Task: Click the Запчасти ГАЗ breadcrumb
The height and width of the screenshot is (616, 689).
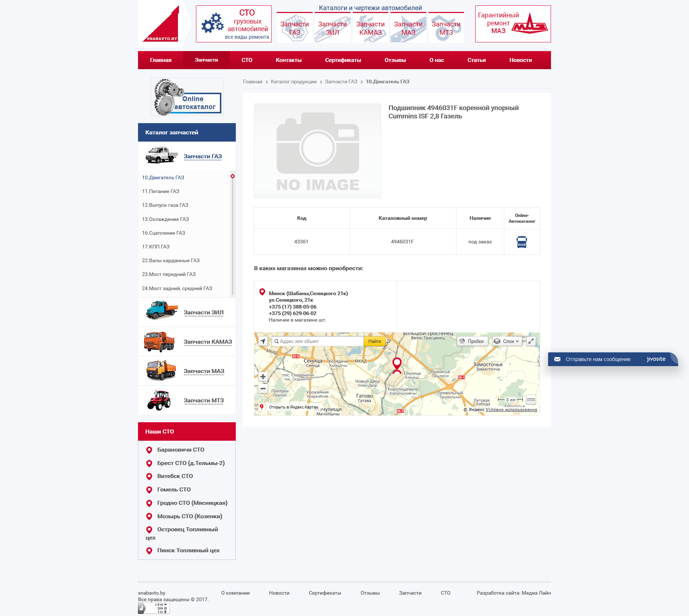Action: click(341, 81)
